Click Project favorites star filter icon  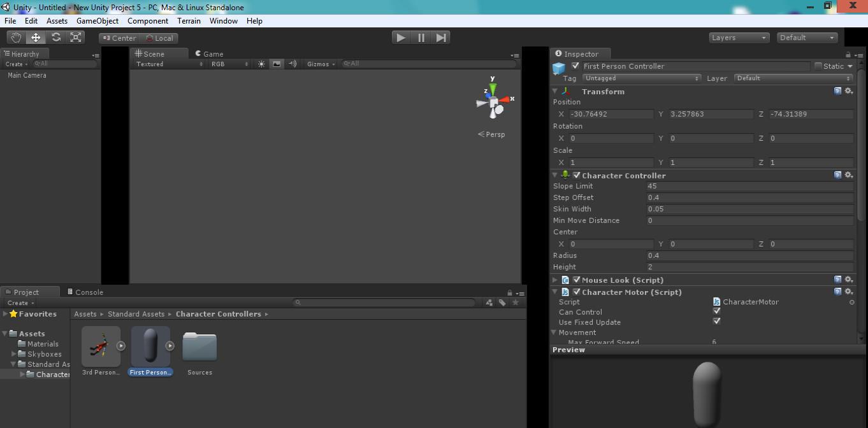pyautogui.click(x=516, y=303)
